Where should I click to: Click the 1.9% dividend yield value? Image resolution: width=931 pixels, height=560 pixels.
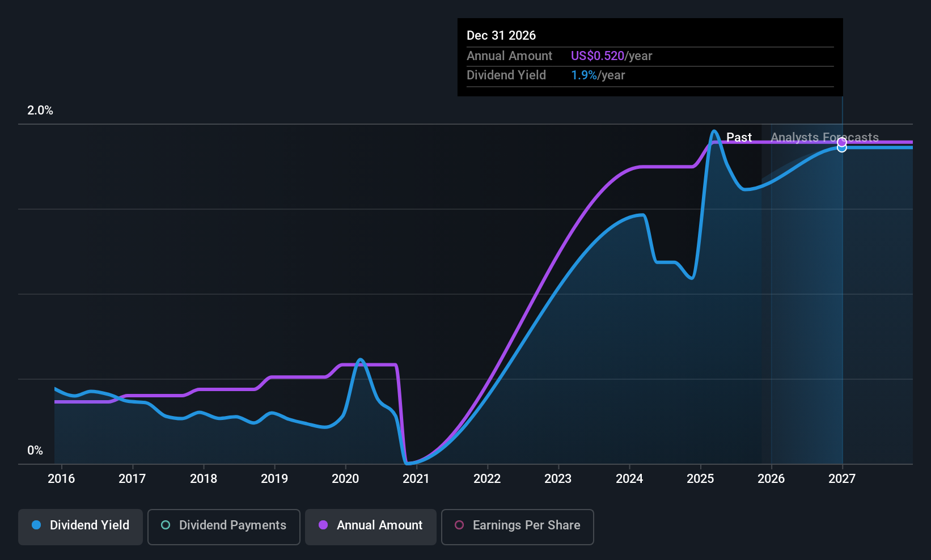583,75
